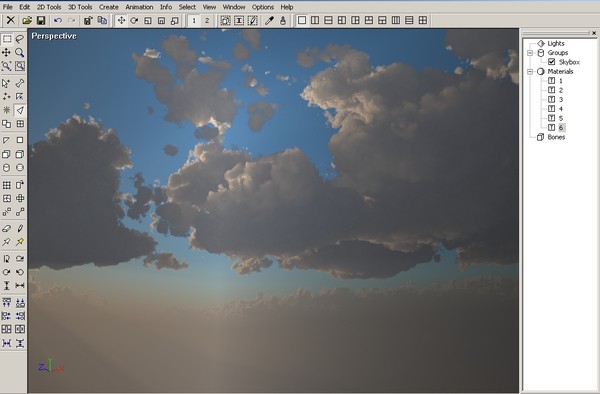Image resolution: width=600 pixels, height=394 pixels.
Task: Switch to the four-viewport quad layout
Action: click(x=422, y=20)
